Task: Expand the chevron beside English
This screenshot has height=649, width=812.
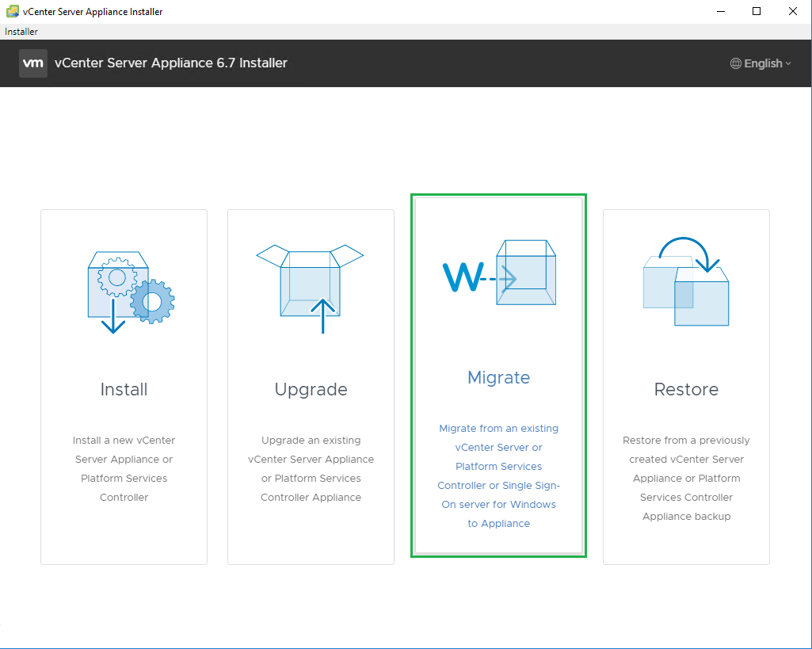Action: (788, 64)
